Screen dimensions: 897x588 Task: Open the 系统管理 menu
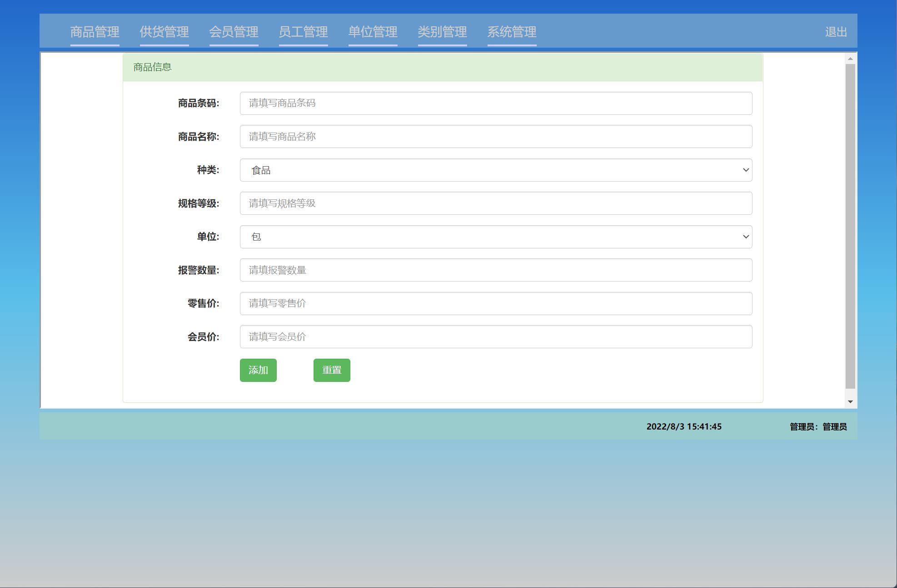(512, 32)
